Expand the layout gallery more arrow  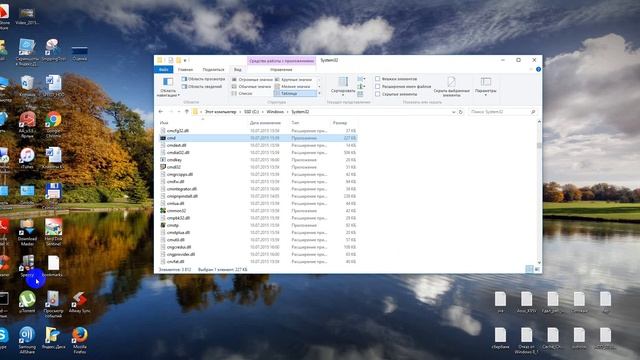pyautogui.click(x=319, y=93)
